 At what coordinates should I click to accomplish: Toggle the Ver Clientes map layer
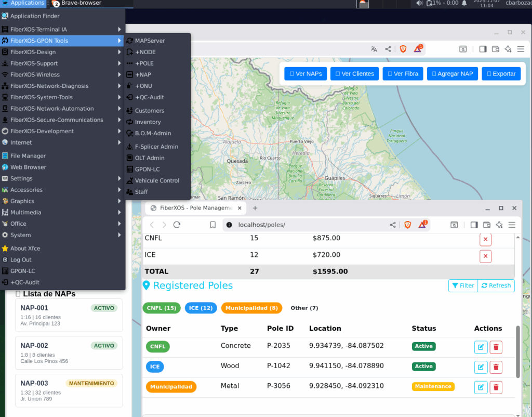click(354, 74)
